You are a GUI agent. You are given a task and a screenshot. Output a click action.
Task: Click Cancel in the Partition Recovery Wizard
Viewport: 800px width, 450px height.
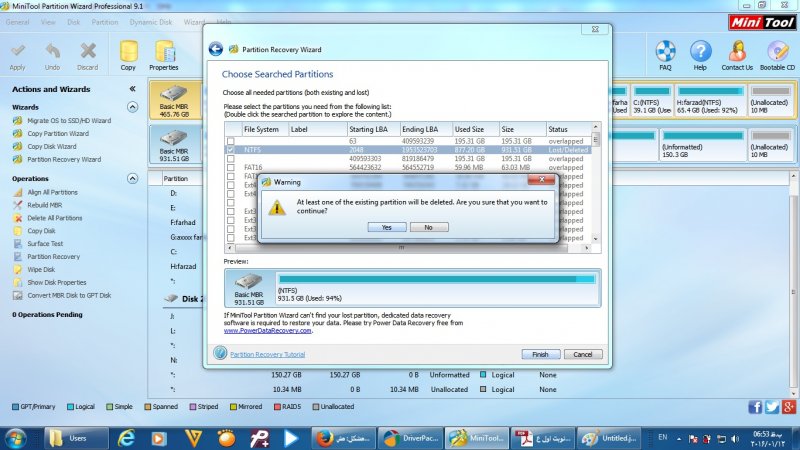[583, 354]
